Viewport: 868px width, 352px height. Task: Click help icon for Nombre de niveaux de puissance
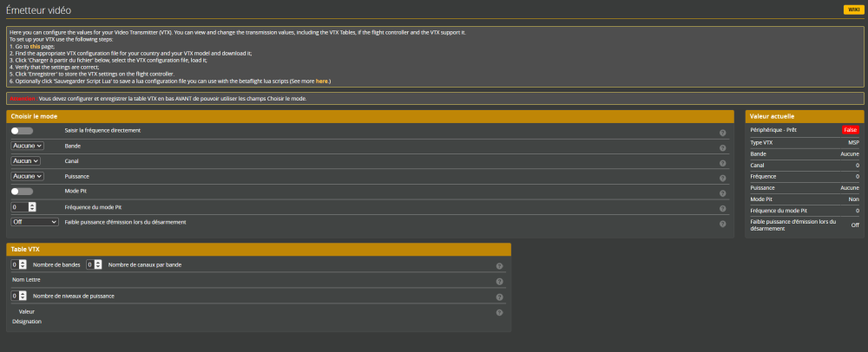[x=499, y=297]
